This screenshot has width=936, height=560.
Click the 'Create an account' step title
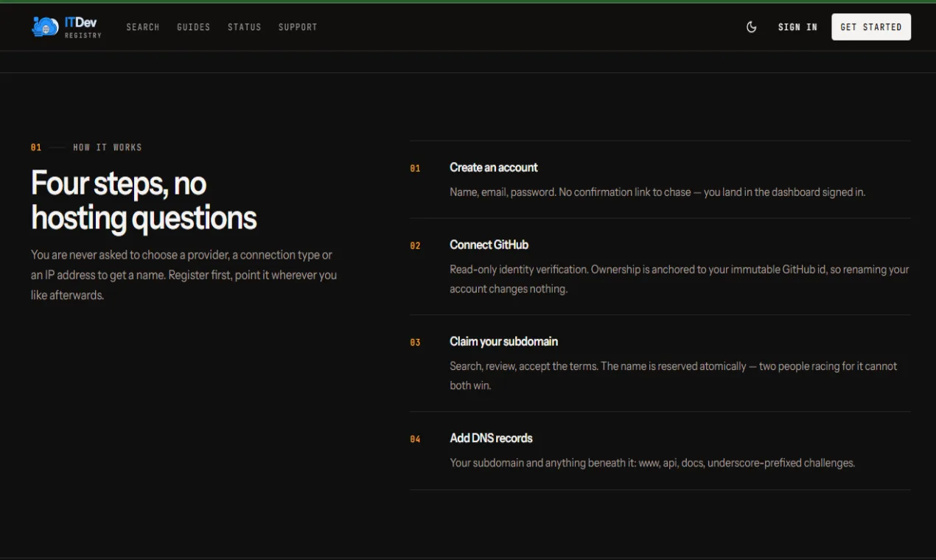click(494, 167)
